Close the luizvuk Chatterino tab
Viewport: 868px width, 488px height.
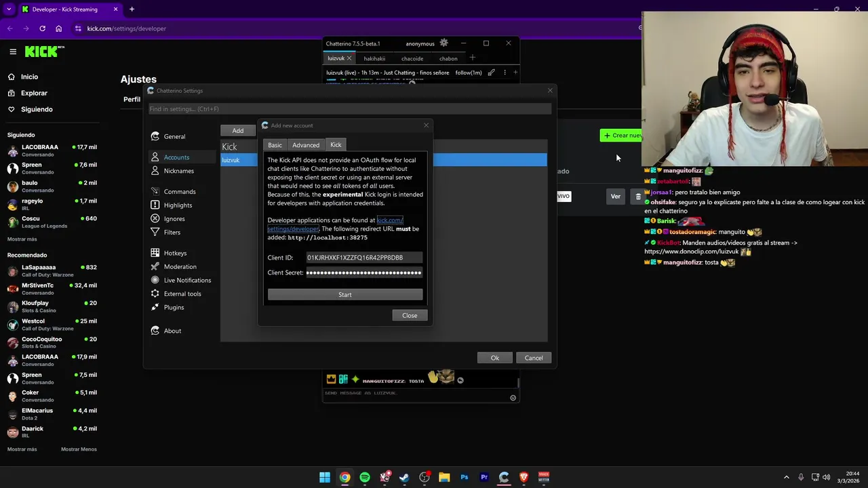click(349, 58)
